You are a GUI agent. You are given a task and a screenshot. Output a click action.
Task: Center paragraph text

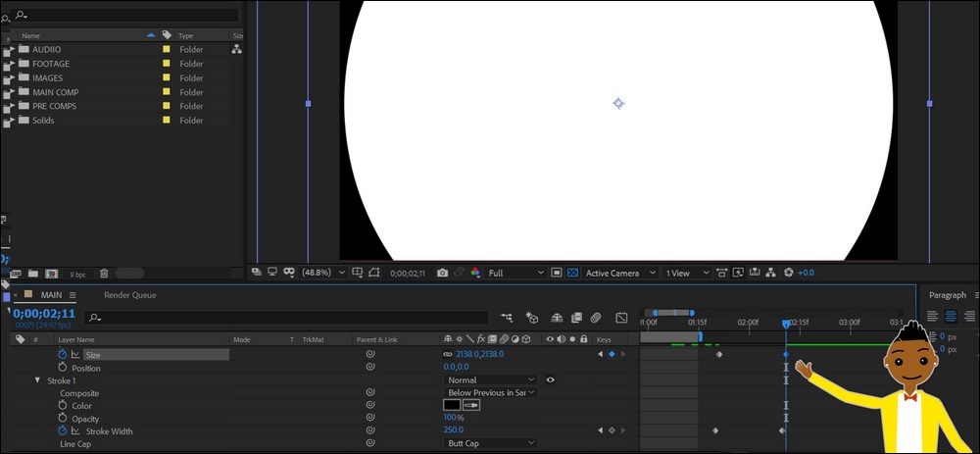tap(951, 317)
